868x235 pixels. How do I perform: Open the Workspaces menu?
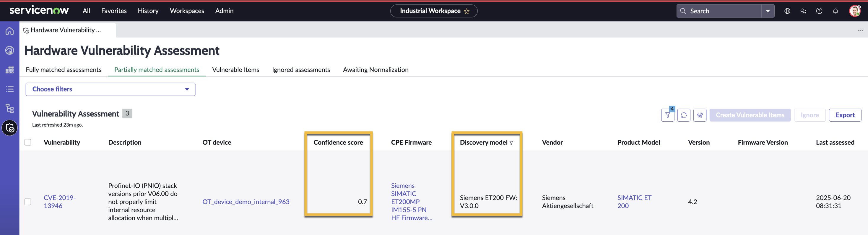pos(187,11)
